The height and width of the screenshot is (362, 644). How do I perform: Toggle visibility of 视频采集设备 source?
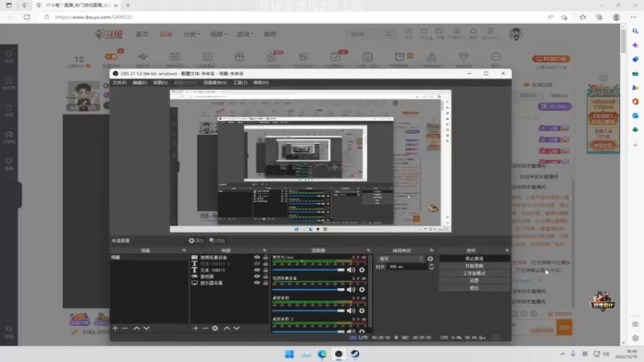click(x=257, y=257)
